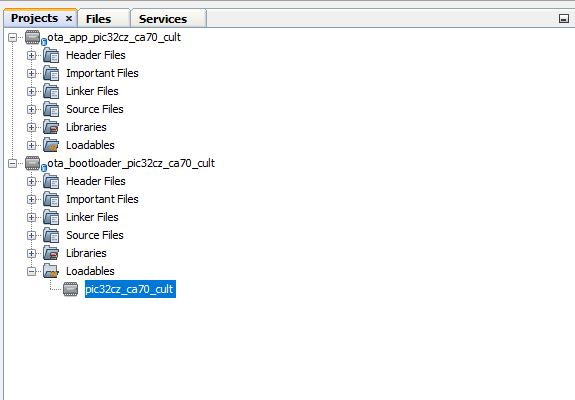
Task: Click the ota_bootloader_pic32cz_ca70_cult project chip icon
Action: (x=33, y=164)
